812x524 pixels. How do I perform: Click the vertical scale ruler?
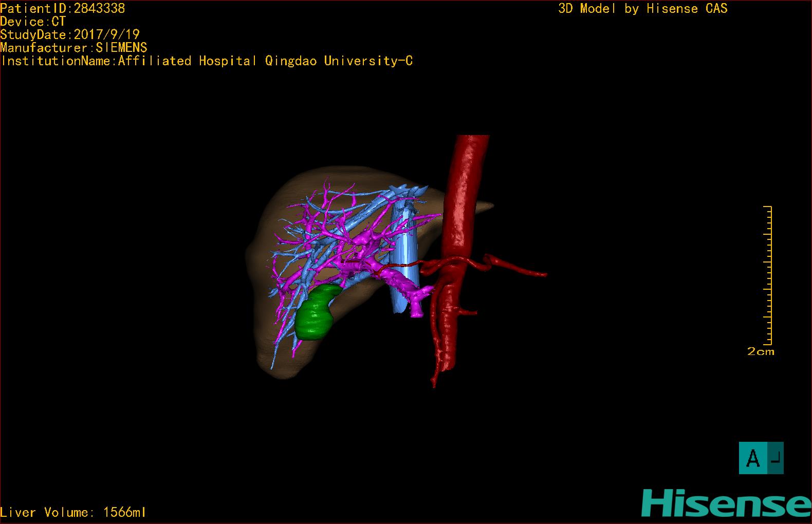[768, 275]
